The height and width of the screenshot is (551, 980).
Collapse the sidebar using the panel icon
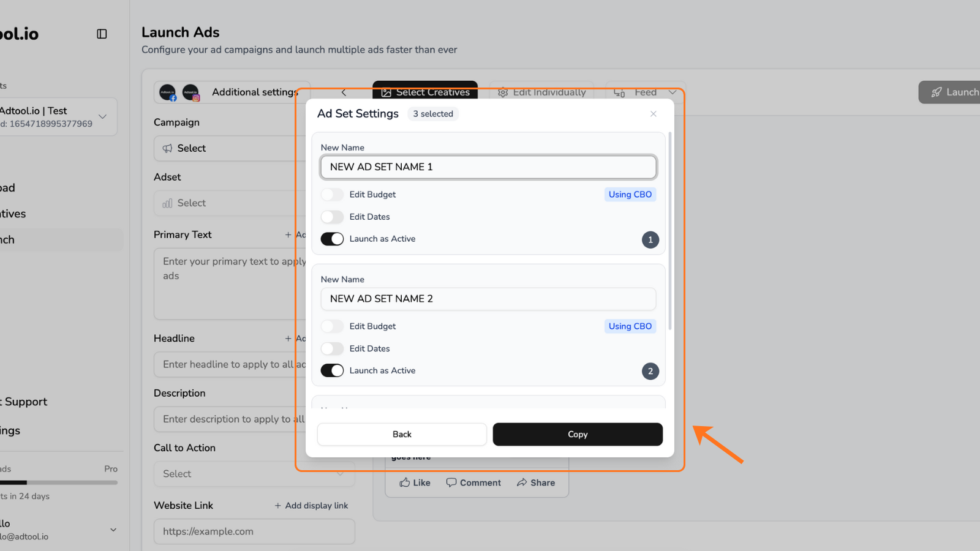point(102,34)
